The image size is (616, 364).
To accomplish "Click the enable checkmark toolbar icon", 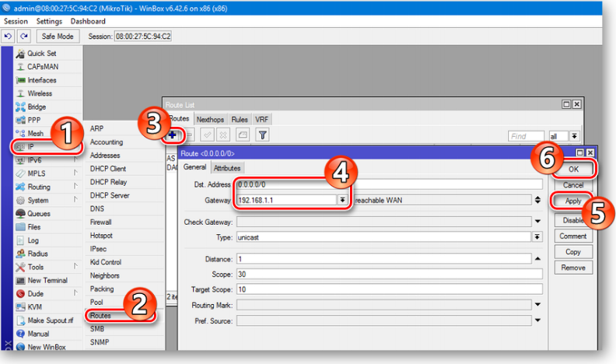I will [x=207, y=135].
